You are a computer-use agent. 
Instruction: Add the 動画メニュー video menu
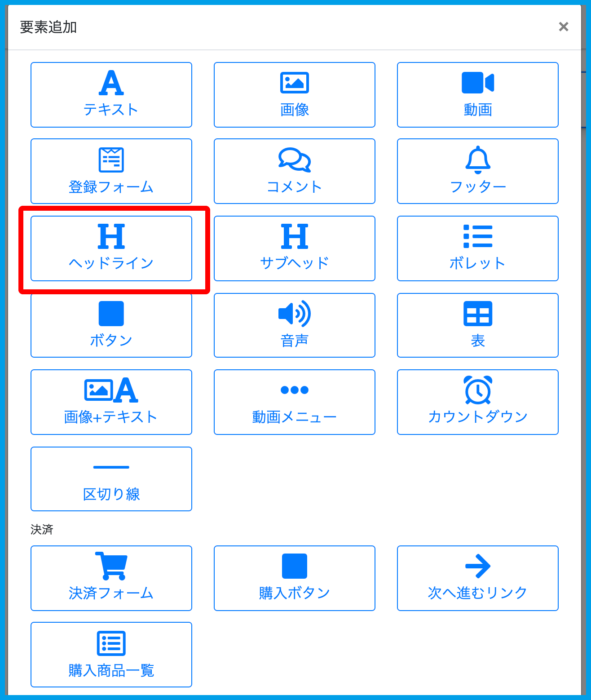(294, 402)
